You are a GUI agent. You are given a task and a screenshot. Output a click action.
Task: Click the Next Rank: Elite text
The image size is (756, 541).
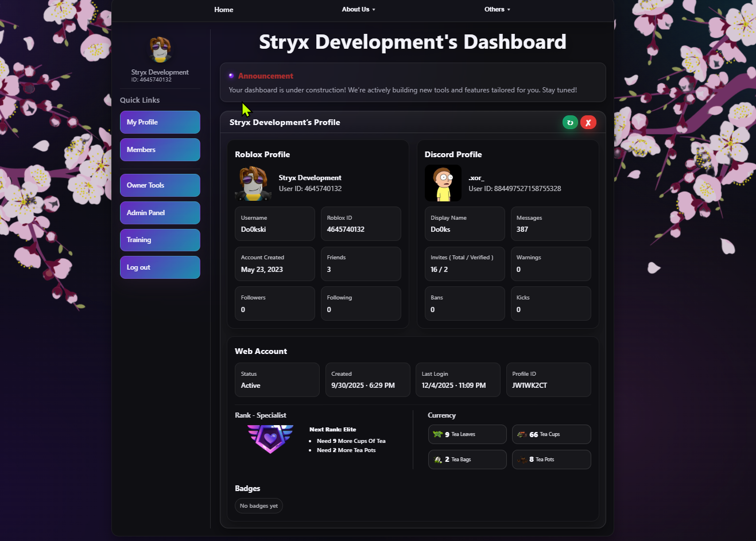point(333,430)
